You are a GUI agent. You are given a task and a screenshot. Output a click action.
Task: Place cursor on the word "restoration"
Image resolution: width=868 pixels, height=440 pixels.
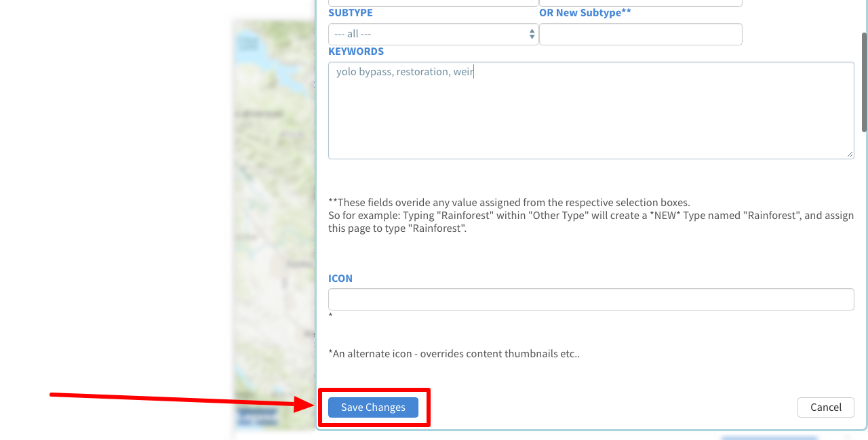(x=422, y=72)
